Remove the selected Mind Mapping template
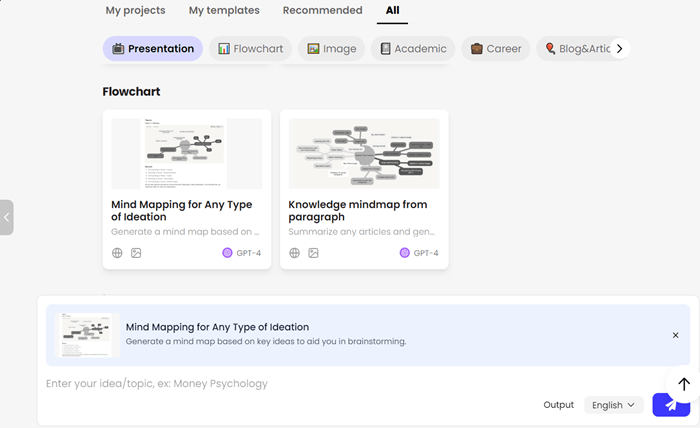This screenshot has height=428, width=700. tap(675, 335)
